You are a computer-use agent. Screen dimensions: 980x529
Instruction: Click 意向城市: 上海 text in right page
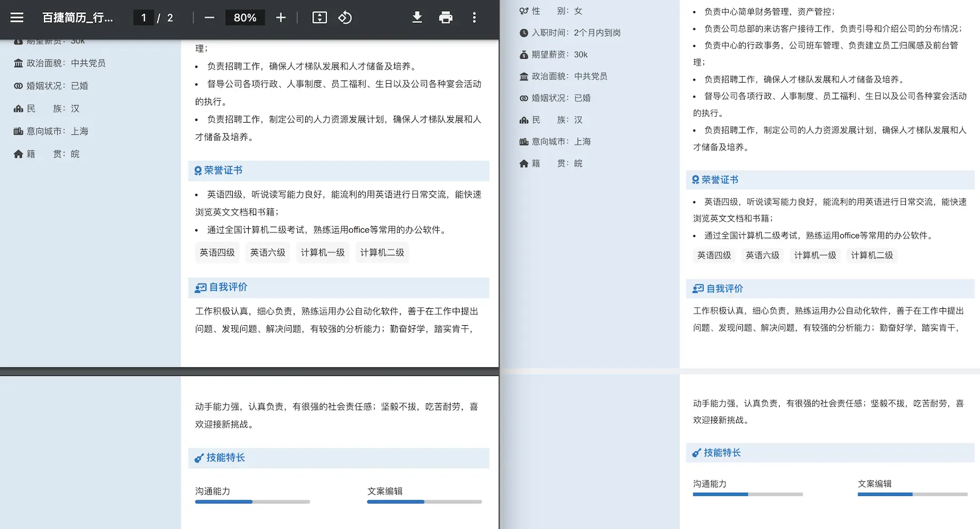[x=562, y=142]
